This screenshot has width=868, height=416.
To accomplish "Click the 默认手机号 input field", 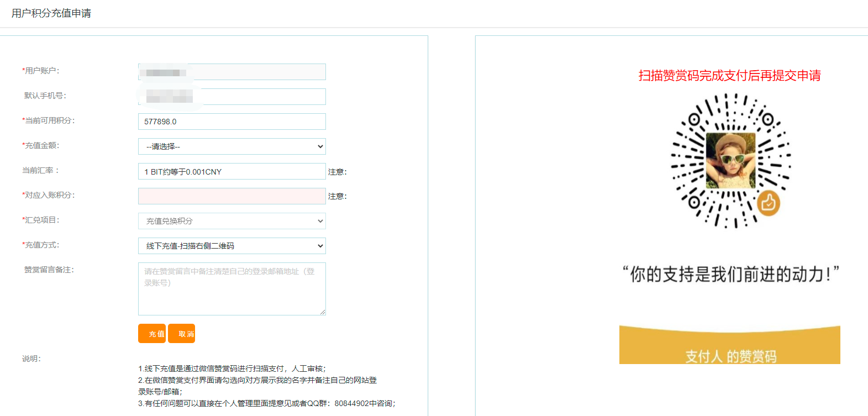I will 232,97.
